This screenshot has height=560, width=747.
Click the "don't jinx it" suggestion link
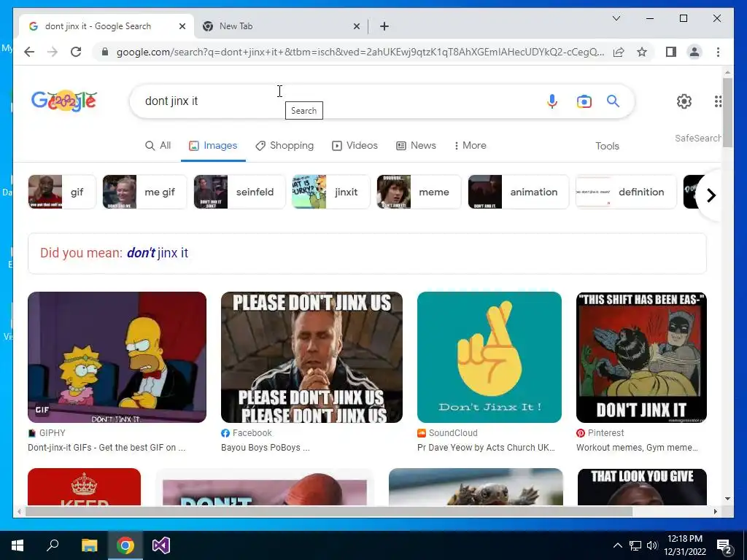[x=158, y=252]
